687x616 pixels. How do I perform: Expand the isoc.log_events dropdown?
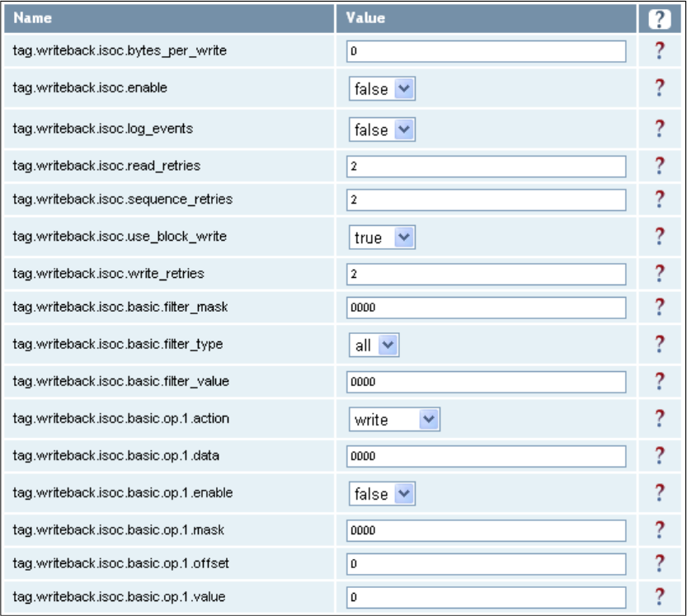point(382,129)
